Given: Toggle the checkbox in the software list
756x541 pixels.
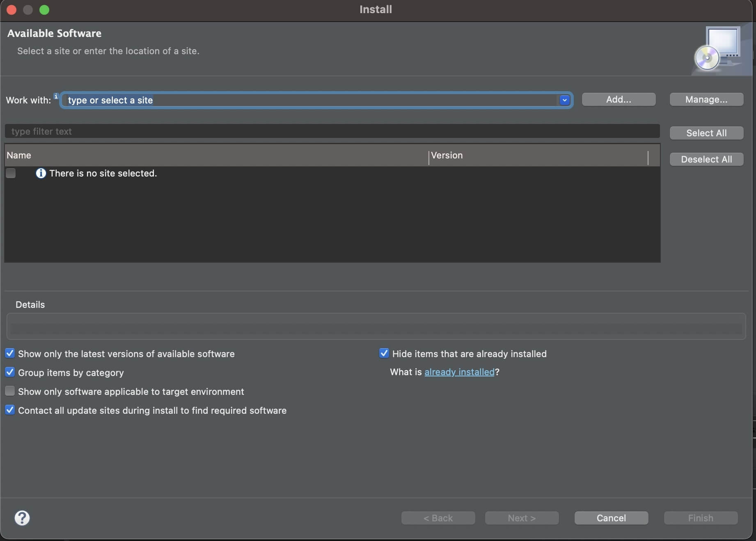Looking at the screenshot, I should coord(10,173).
